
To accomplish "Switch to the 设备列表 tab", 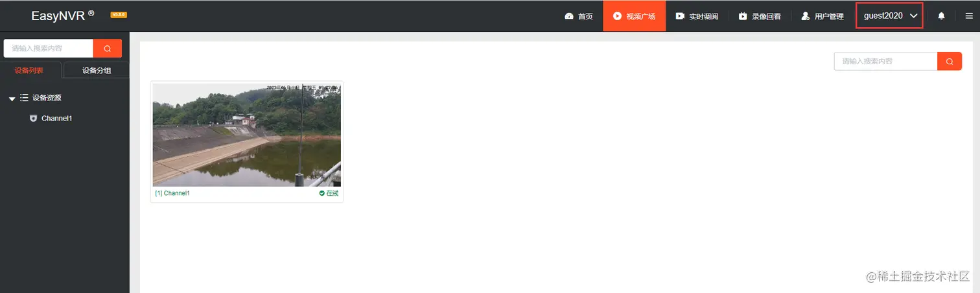I will (30, 70).
